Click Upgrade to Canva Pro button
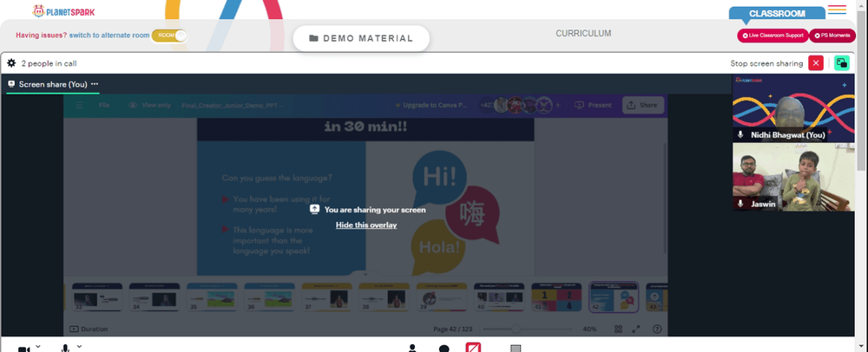Image resolution: width=868 pixels, height=352 pixels. tap(431, 105)
